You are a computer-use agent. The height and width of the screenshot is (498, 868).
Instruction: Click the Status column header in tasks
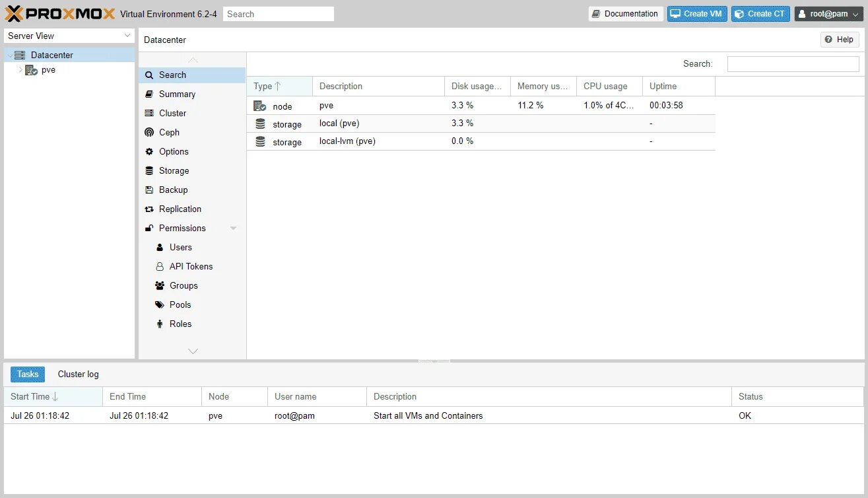797,397
